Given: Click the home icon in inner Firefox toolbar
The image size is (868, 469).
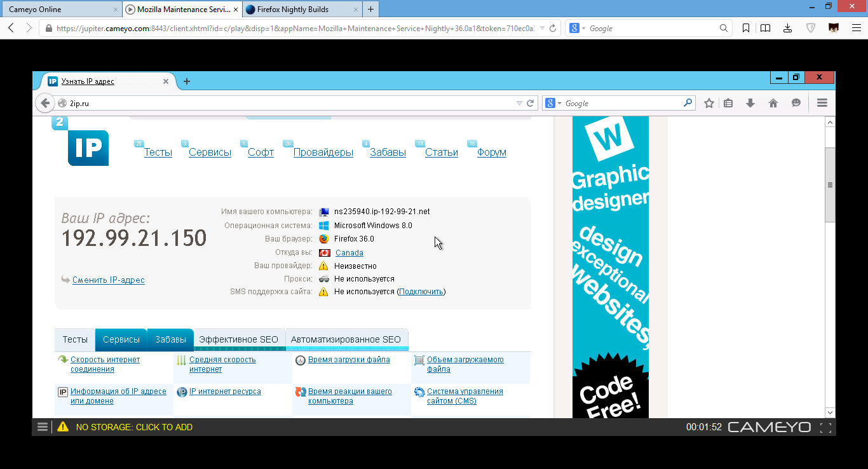Looking at the screenshot, I should tap(773, 103).
